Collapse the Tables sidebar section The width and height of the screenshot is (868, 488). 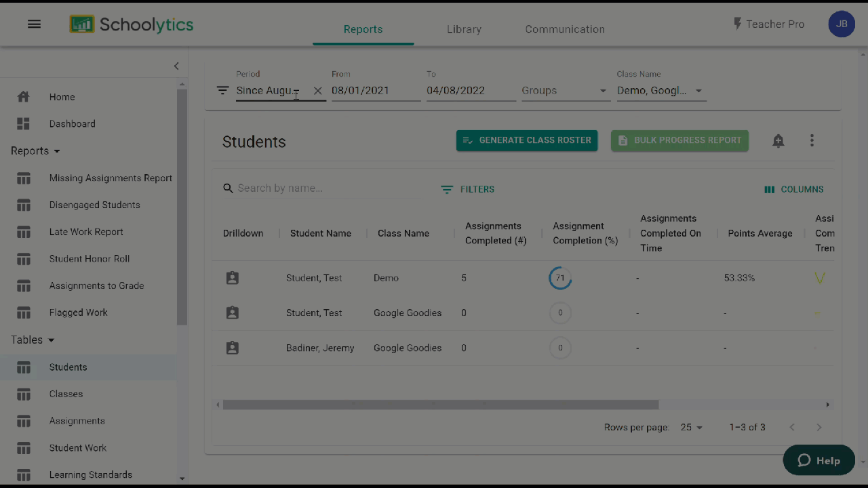[x=33, y=340]
